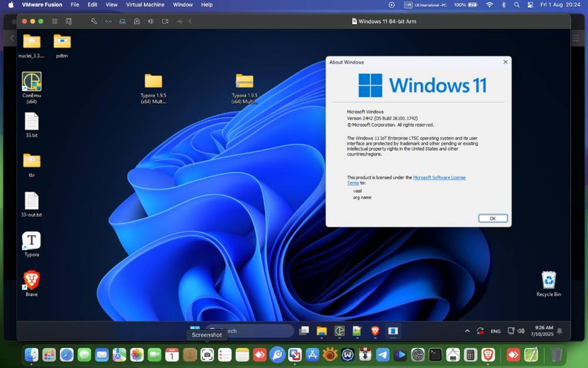Select the zipped Typora 1.9.5 folder
588x368 pixels.
click(245, 89)
